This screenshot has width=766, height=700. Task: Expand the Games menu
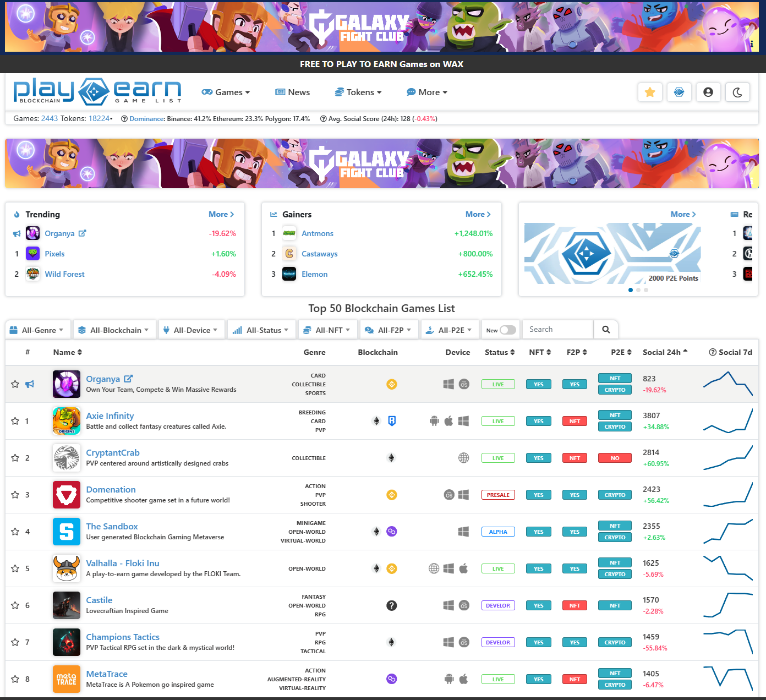click(226, 92)
